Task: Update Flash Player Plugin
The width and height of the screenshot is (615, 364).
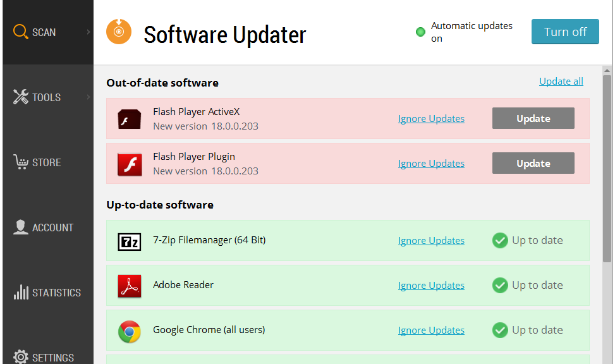Action: (x=533, y=163)
